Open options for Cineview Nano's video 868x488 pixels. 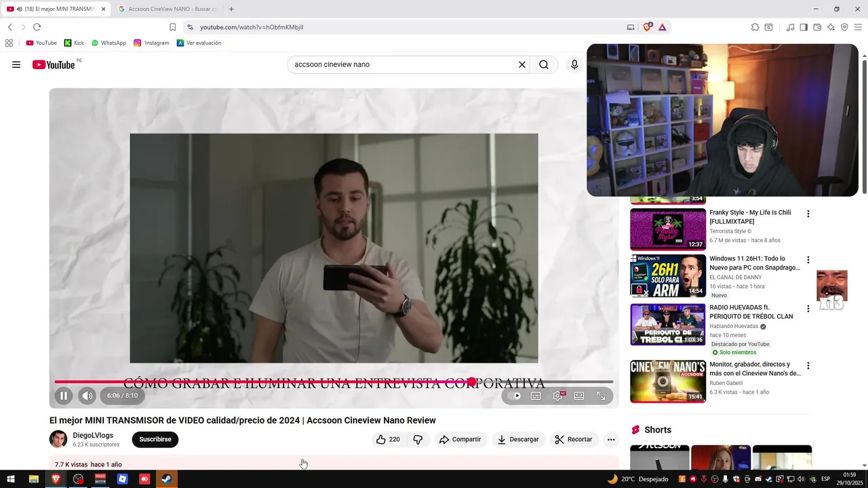click(808, 365)
